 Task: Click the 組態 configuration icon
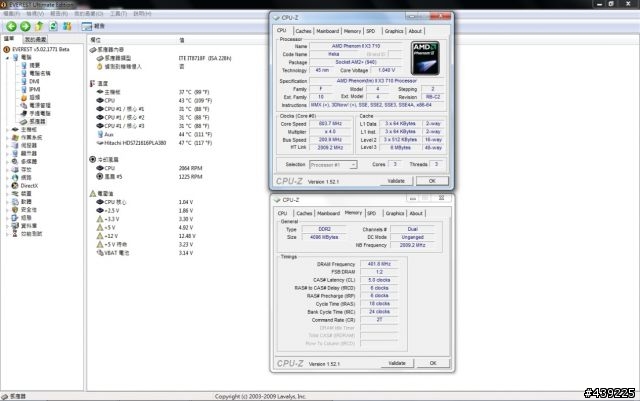click(x=15, y=218)
